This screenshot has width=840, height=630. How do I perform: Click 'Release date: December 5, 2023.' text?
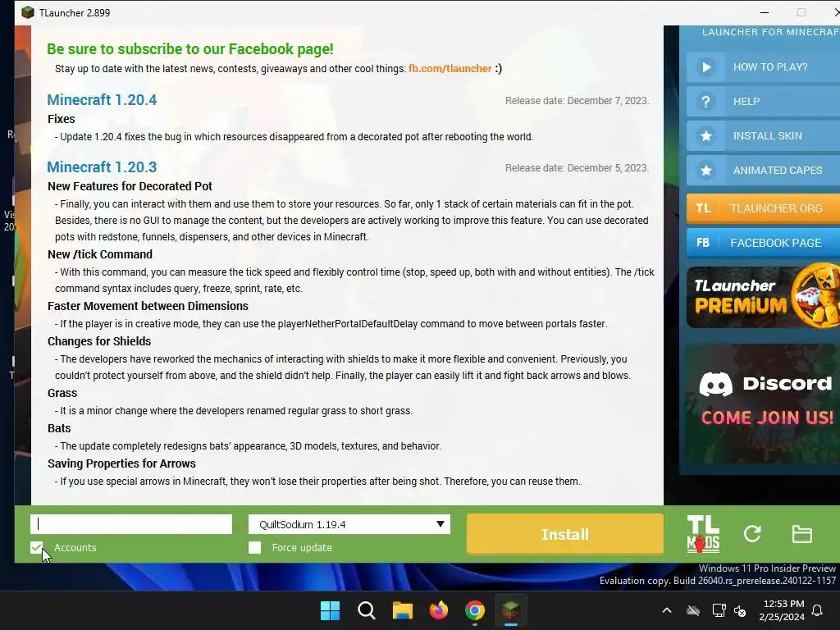tap(577, 168)
